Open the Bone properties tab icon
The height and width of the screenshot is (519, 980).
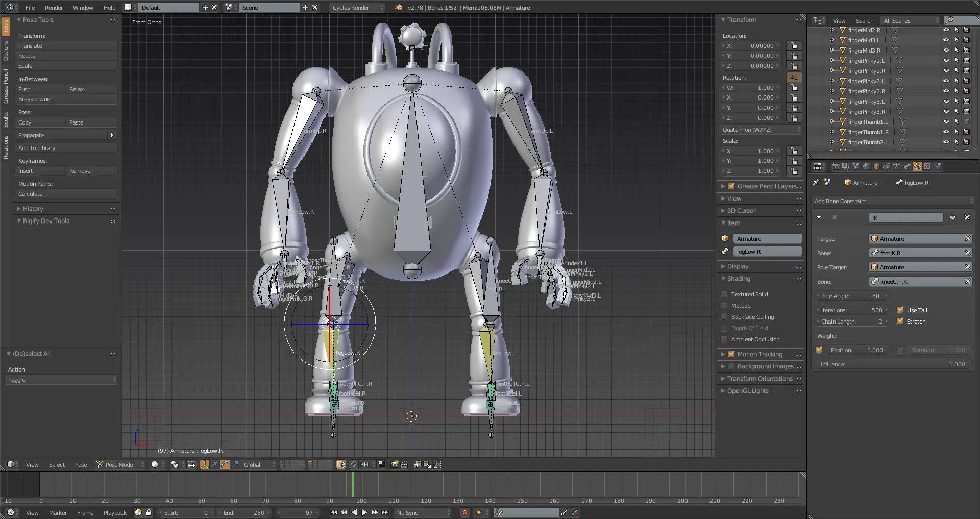pyautogui.click(x=907, y=166)
